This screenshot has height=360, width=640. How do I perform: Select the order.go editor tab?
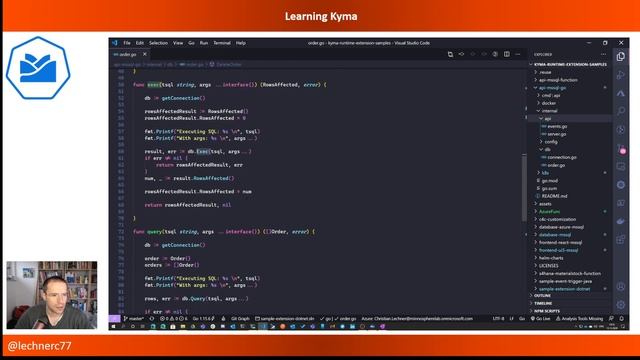(128, 54)
